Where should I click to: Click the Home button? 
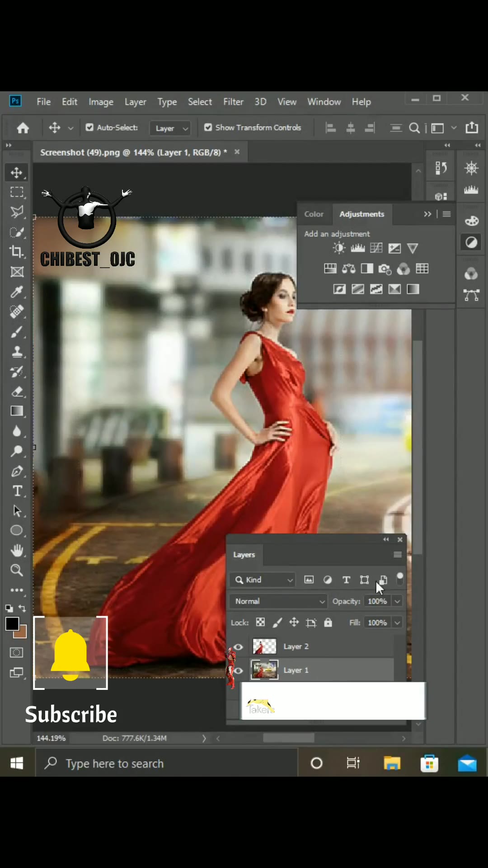[x=23, y=128]
